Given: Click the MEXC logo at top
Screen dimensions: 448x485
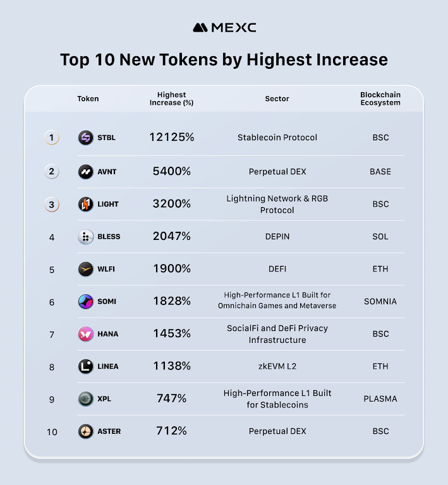Looking at the screenshot, I should tap(224, 28).
